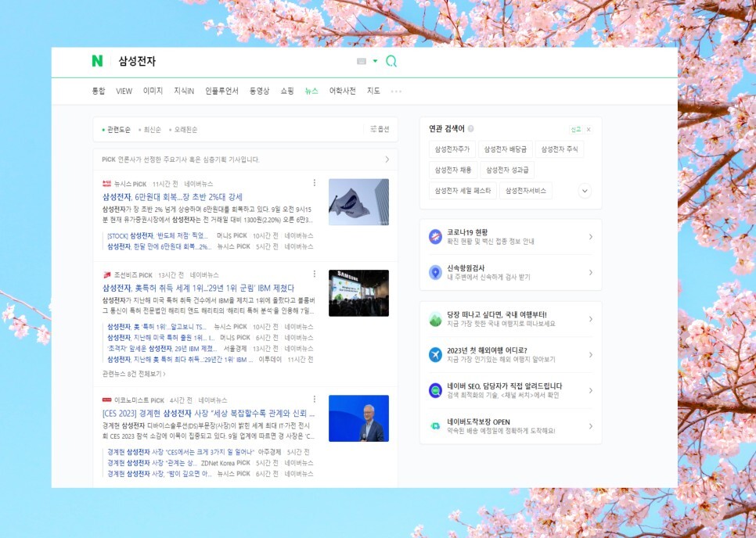Open more options for 이코노미스트 article

[x=315, y=400]
